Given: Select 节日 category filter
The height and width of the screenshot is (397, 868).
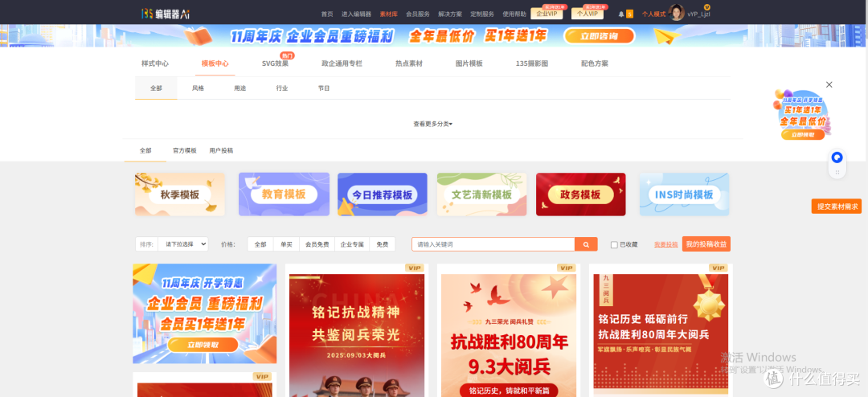Looking at the screenshot, I should 324,88.
